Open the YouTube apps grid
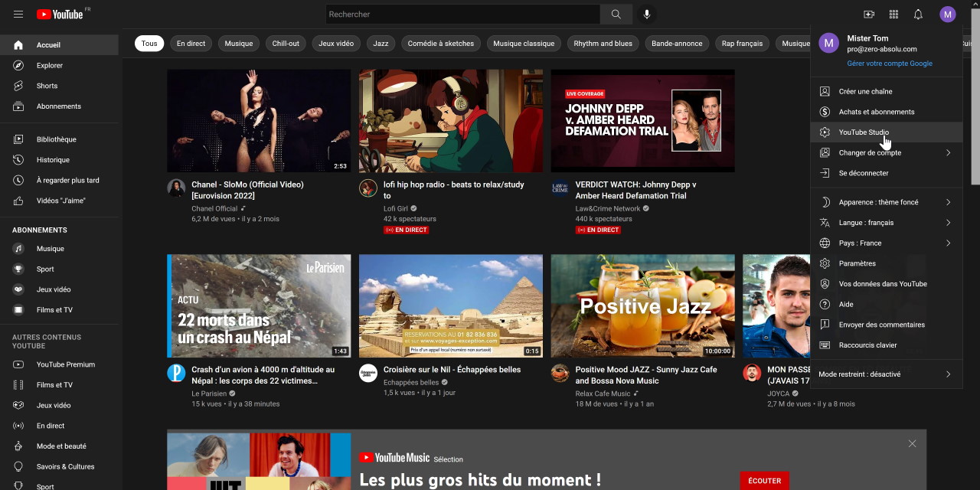Viewport: 980px width, 490px height. tap(893, 15)
